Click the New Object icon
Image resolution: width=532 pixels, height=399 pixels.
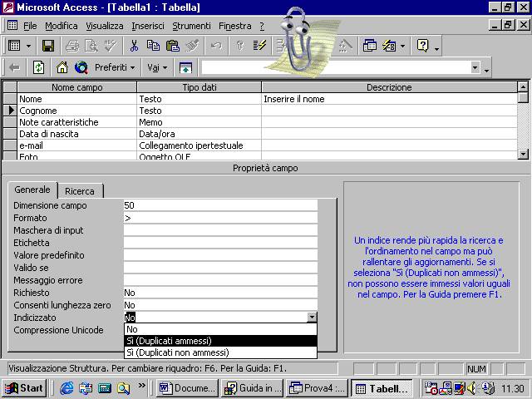coord(389,46)
